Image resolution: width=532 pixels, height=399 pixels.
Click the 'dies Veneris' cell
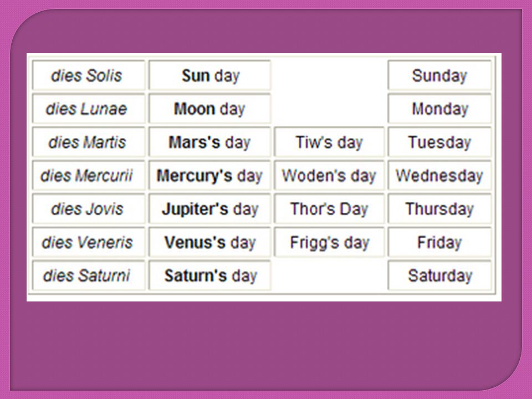click(89, 242)
